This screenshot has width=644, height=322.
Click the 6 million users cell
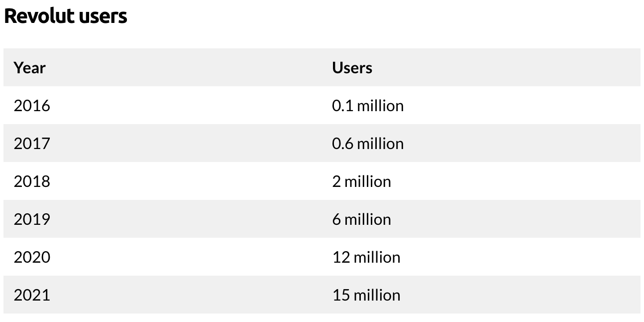(x=361, y=219)
